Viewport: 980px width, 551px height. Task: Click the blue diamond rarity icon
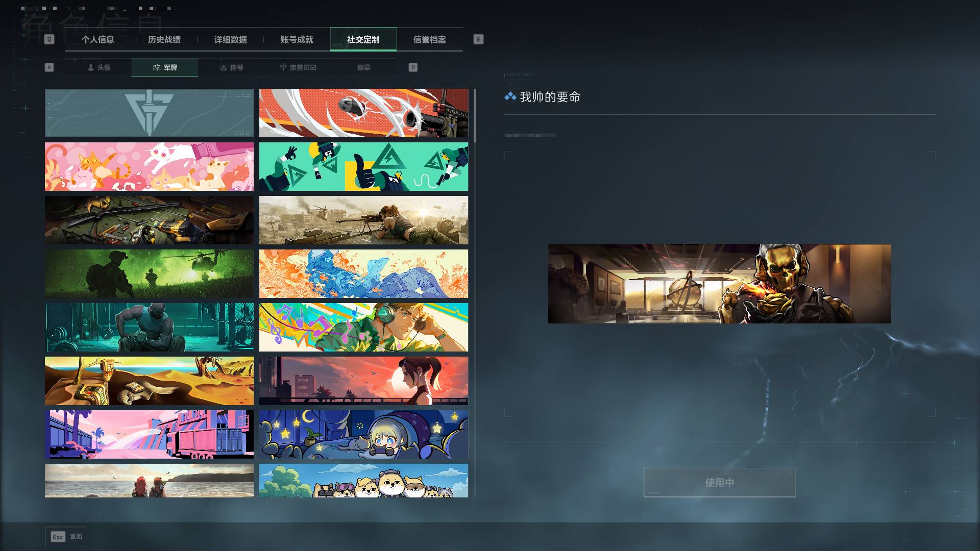tap(510, 96)
